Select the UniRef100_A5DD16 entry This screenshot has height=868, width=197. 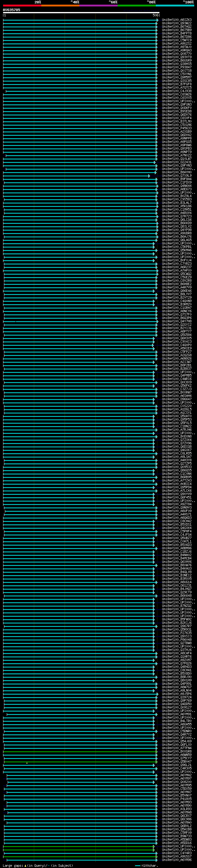click(x=177, y=843)
